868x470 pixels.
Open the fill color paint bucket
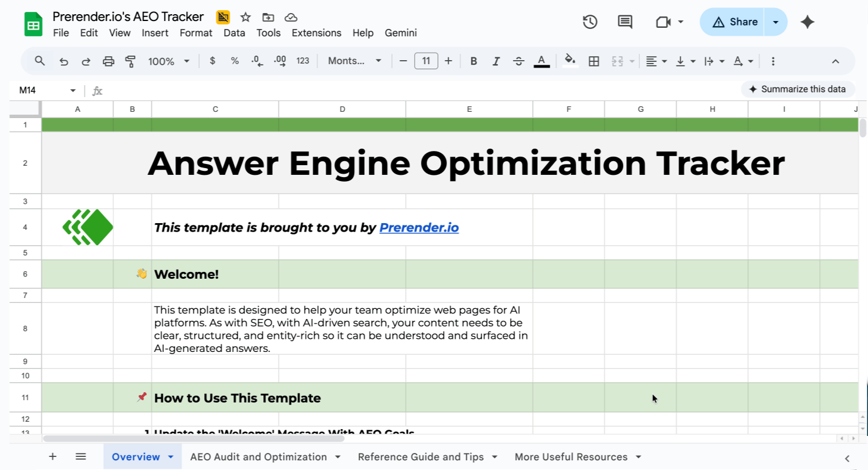coord(570,60)
